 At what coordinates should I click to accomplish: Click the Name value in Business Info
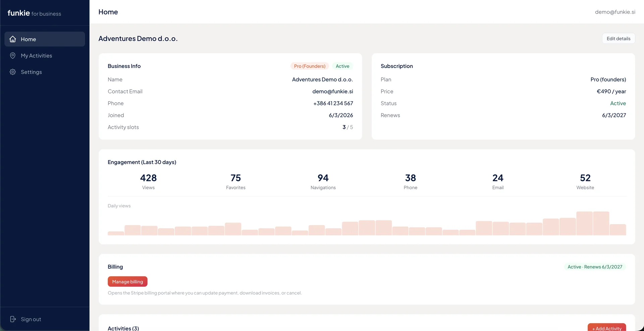pyautogui.click(x=322, y=80)
